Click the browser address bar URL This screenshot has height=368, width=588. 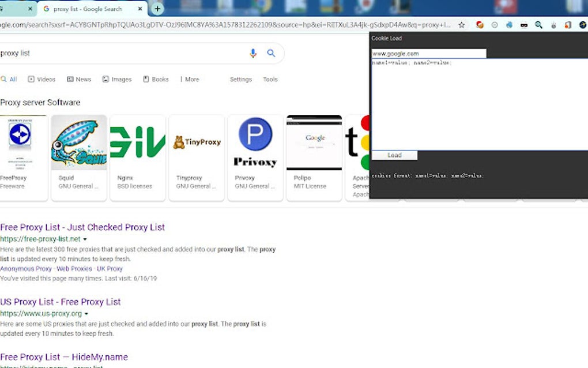tap(225, 25)
